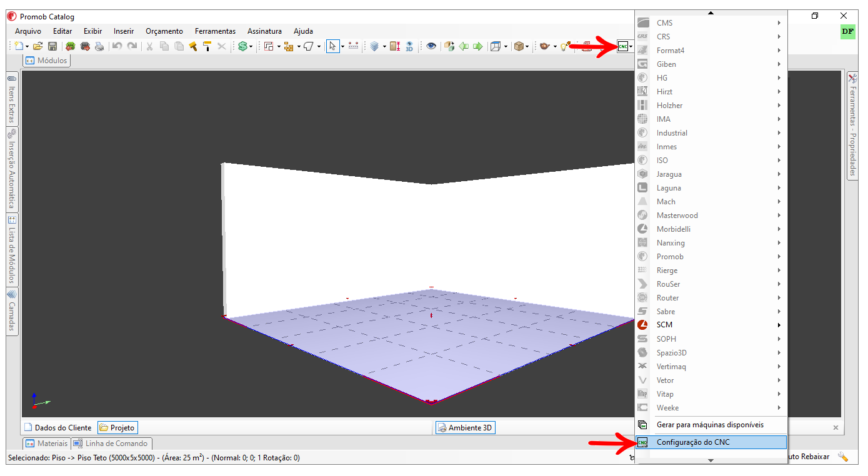The width and height of the screenshot is (868, 476).
Task: Open the Editar menu
Action: coord(62,31)
